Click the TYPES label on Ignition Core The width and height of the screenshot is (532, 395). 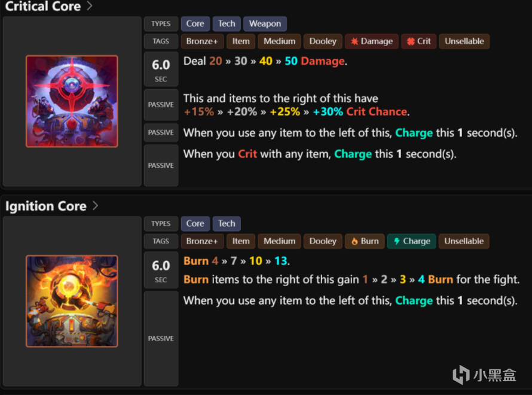click(161, 224)
